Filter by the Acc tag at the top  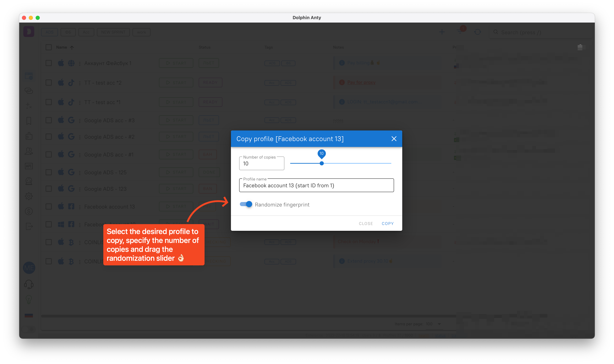click(x=86, y=32)
